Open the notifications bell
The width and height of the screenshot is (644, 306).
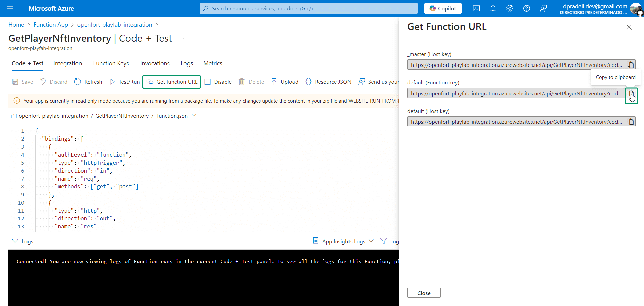click(x=493, y=8)
